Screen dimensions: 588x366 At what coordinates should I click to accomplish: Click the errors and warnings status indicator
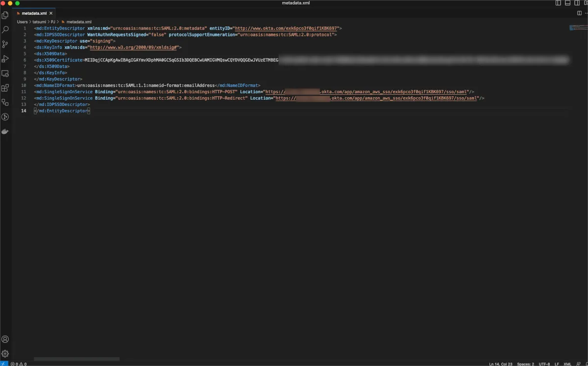[18, 364]
